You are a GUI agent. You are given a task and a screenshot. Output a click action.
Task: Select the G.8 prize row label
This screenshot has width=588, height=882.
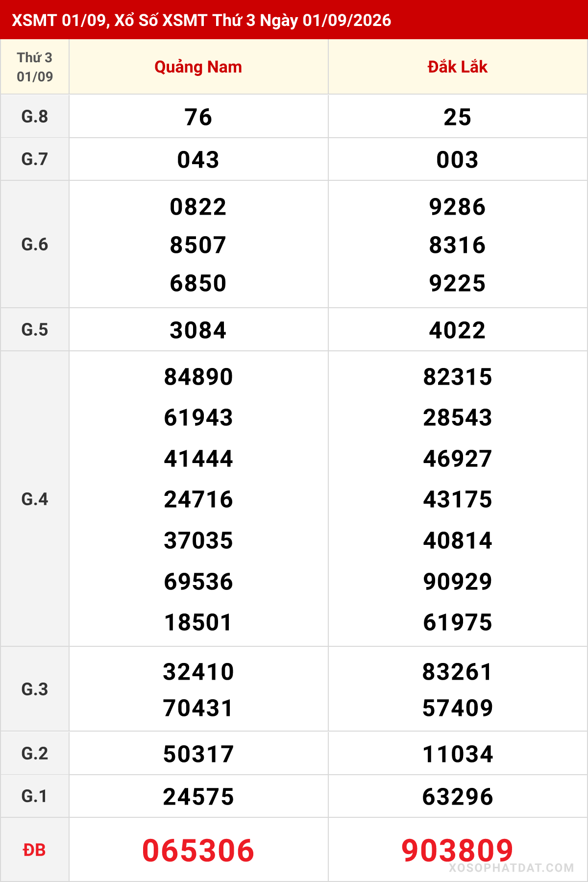pyautogui.click(x=35, y=117)
